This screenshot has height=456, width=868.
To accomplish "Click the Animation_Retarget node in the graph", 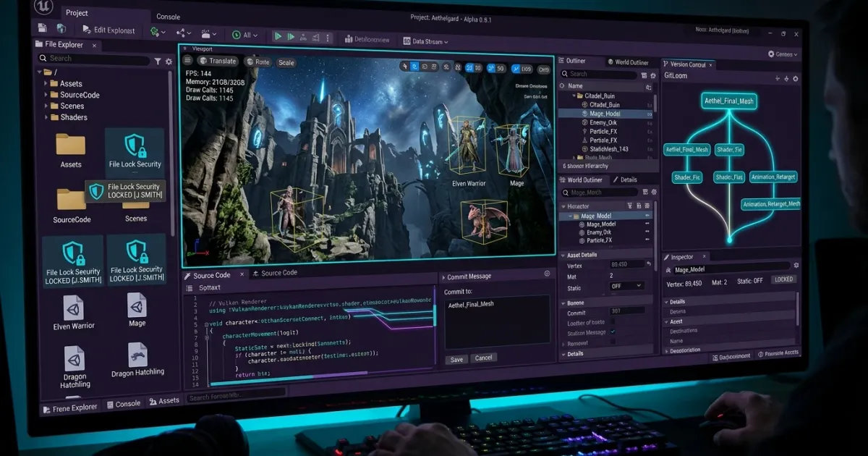I will pyautogui.click(x=773, y=176).
